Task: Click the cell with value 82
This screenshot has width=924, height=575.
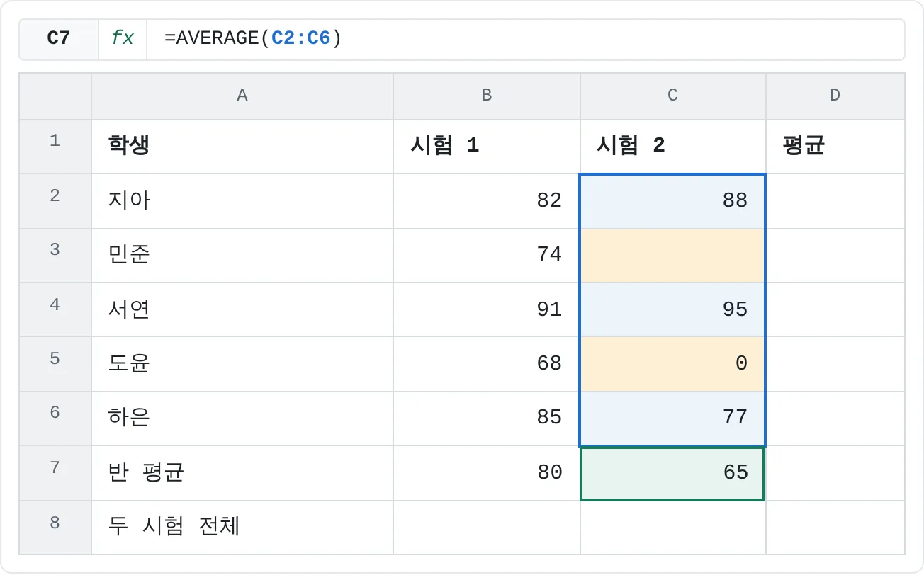Action: 487,201
